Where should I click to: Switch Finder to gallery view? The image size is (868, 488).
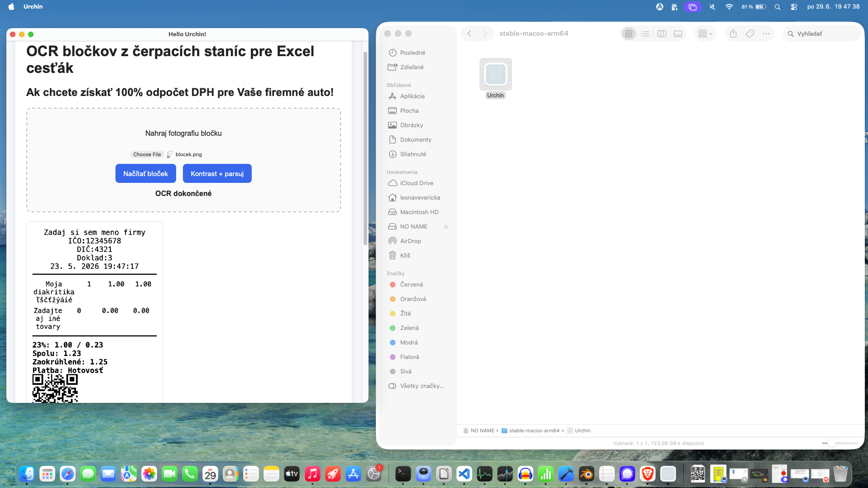click(x=678, y=33)
